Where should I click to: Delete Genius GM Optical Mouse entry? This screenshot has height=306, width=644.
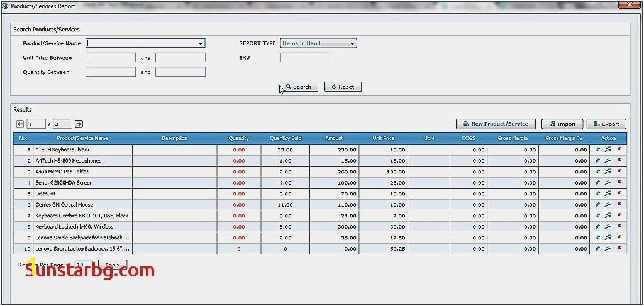(x=619, y=204)
